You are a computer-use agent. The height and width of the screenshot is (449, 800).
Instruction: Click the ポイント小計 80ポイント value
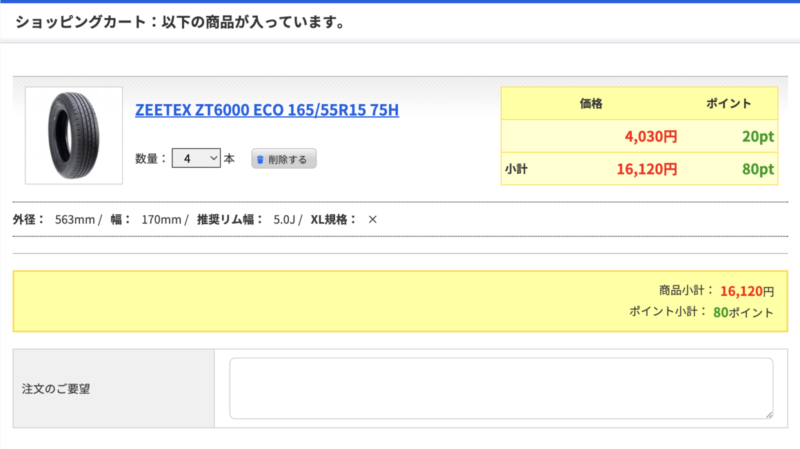coord(743,312)
